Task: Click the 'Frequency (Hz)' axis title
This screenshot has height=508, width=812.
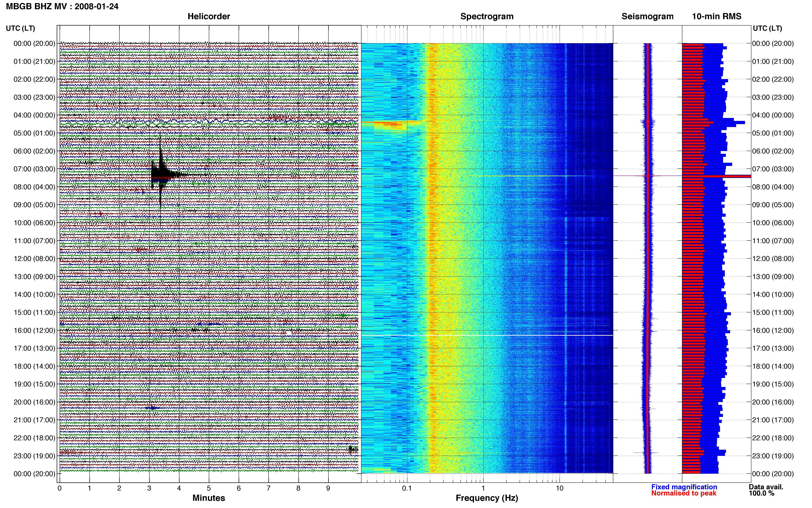Action: (487, 498)
